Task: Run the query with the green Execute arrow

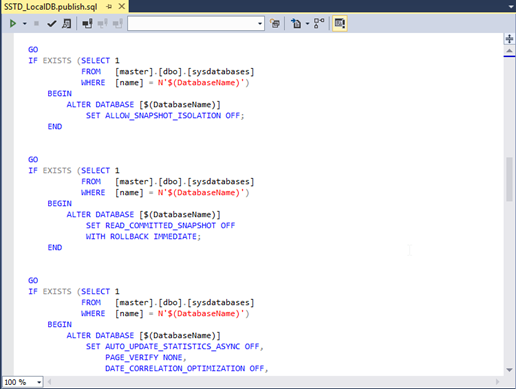Action: click(x=13, y=24)
